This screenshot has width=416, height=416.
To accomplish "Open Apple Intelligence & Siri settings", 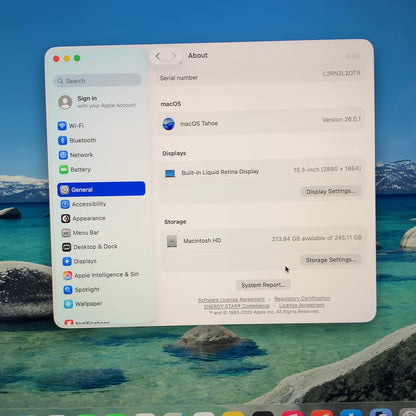I will pos(101,275).
